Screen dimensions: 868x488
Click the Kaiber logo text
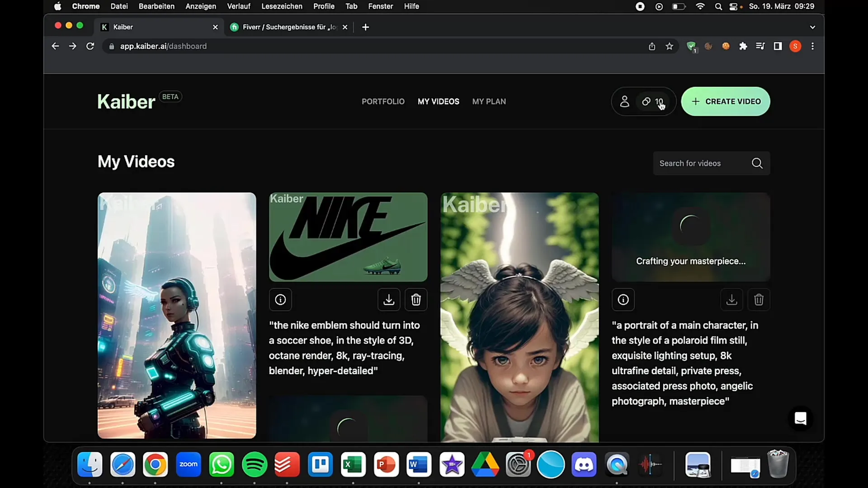pos(127,101)
